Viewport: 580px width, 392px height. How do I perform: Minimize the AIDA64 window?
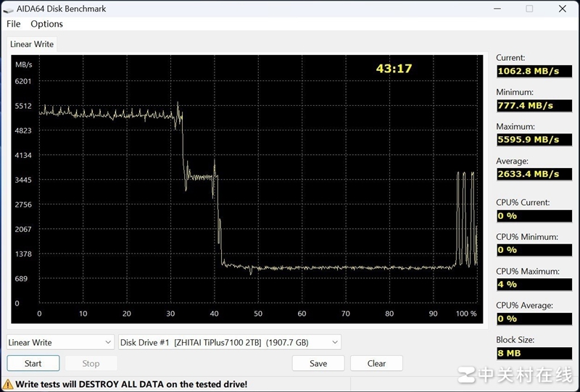click(x=497, y=9)
